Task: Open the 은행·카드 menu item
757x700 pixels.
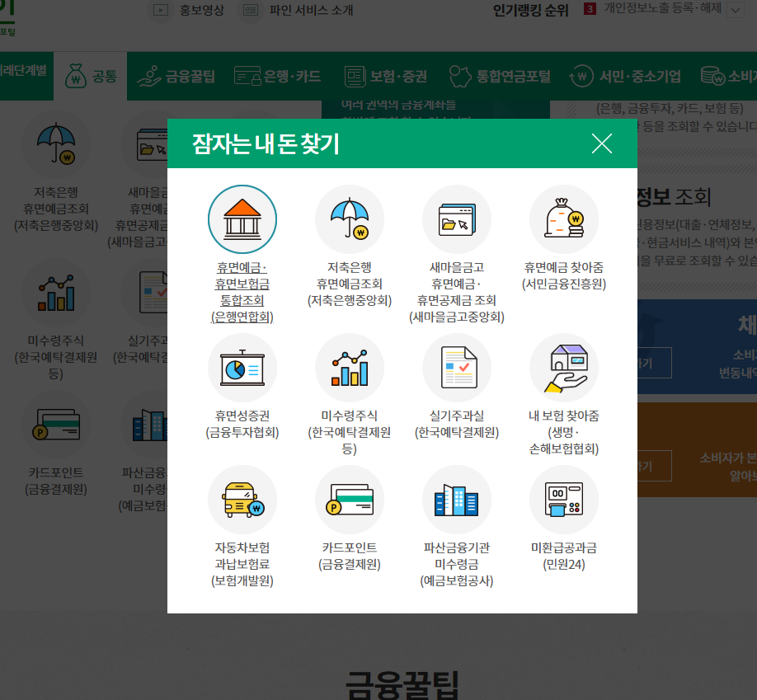Action: click(278, 77)
